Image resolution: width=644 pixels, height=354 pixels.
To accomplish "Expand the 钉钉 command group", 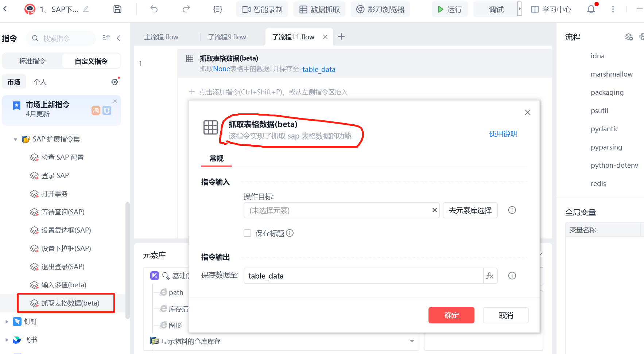I will [x=7, y=322].
